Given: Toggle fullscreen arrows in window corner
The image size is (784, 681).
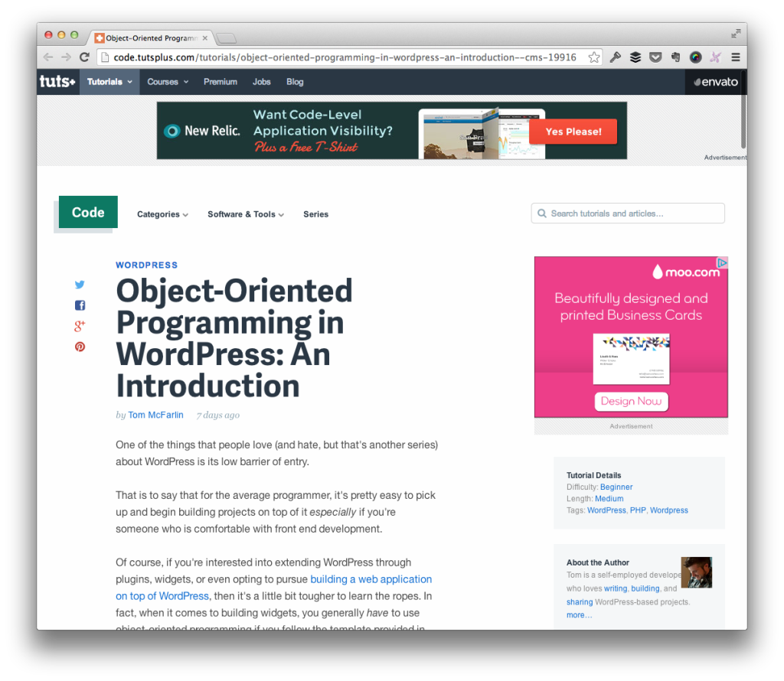Looking at the screenshot, I should coord(736,34).
